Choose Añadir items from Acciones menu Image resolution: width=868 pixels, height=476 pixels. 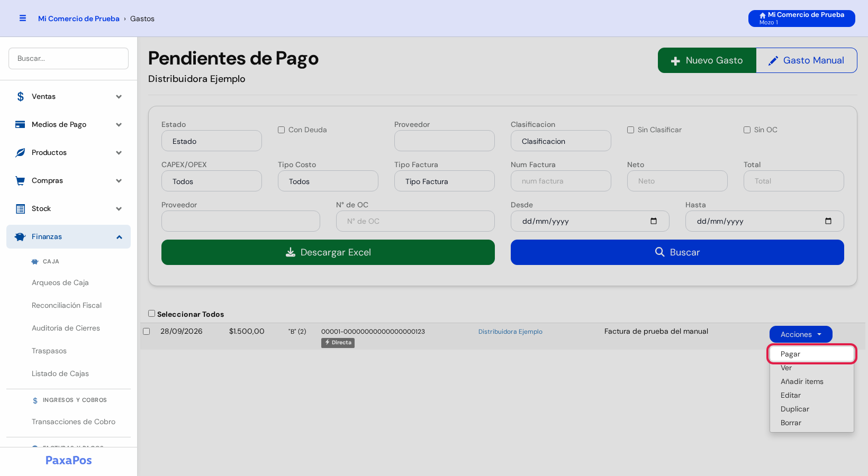coord(812,381)
